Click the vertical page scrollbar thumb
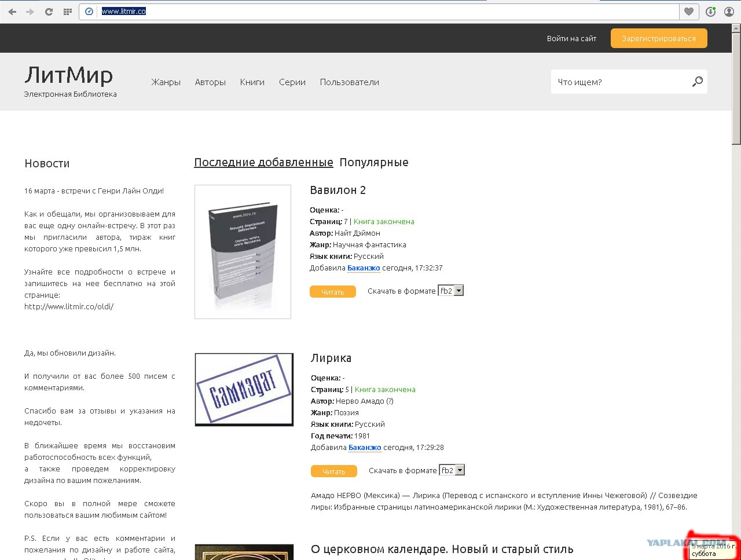This screenshot has height=560, width=741. pyautogui.click(x=736, y=85)
